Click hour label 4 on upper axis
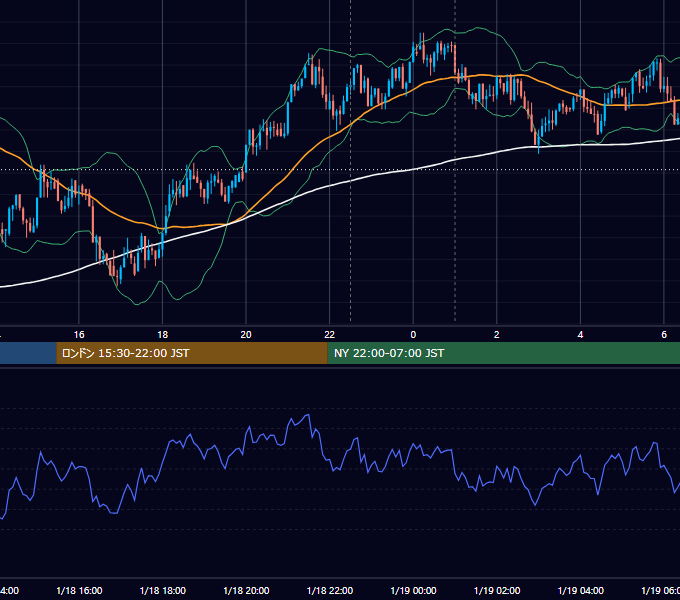The width and height of the screenshot is (680, 600). pyautogui.click(x=580, y=335)
